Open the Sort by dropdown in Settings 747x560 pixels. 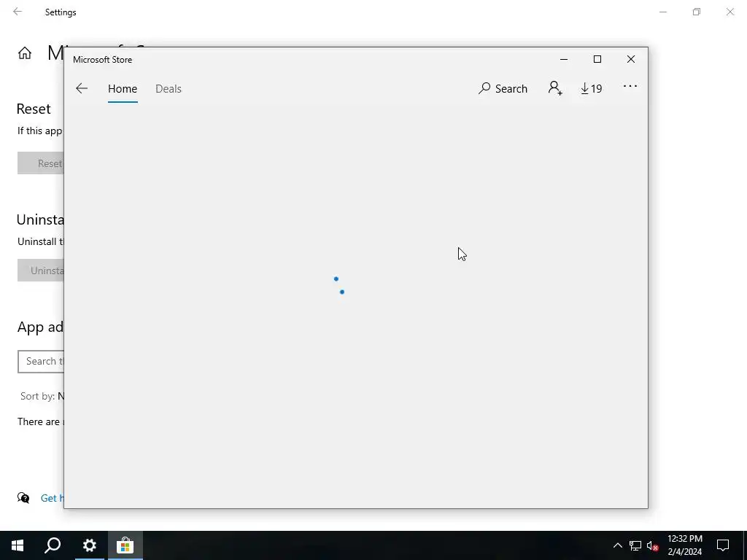[x=42, y=396]
